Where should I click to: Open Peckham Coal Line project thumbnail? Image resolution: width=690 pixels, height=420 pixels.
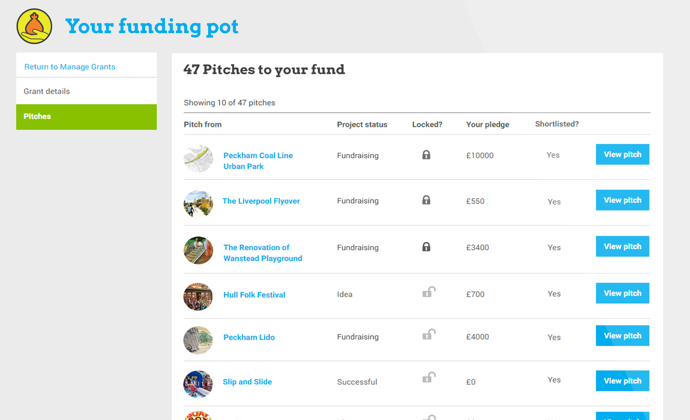tap(198, 158)
